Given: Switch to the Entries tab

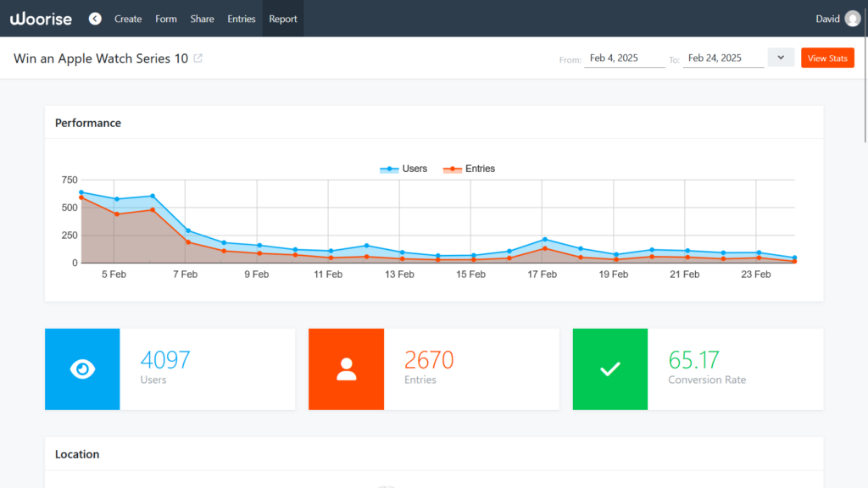Looking at the screenshot, I should pyautogui.click(x=241, y=19).
